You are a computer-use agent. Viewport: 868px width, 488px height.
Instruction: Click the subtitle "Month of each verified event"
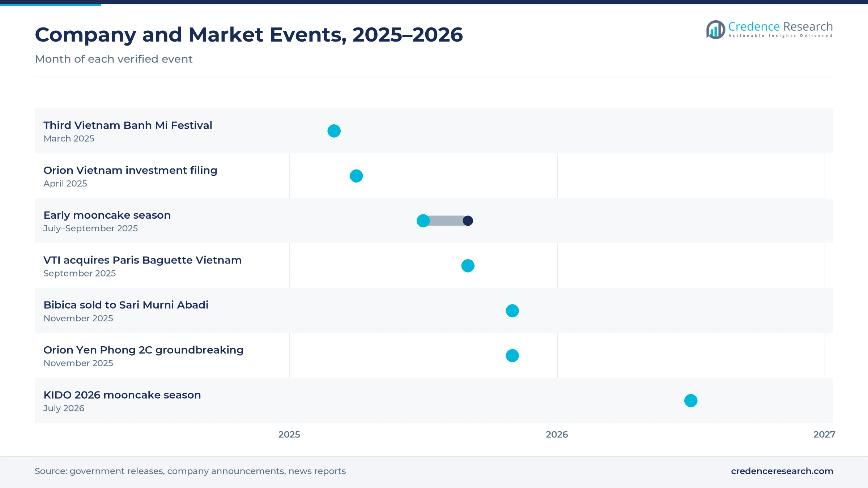[x=114, y=59]
